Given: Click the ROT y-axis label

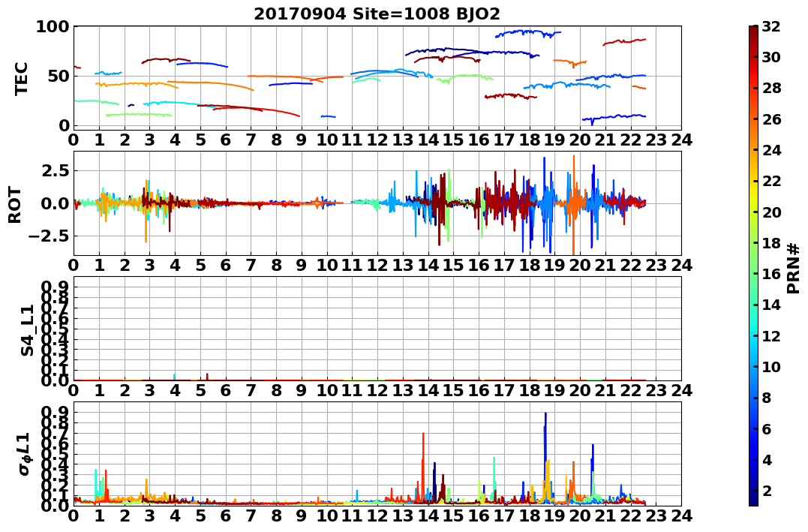Looking at the screenshot, I should click(x=15, y=205).
